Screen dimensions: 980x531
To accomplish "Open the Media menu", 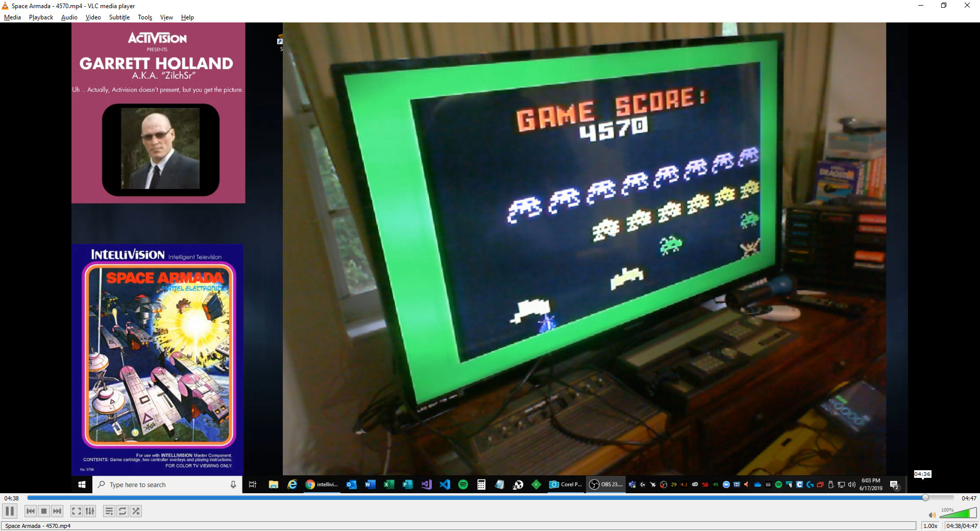I will coord(12,17).
